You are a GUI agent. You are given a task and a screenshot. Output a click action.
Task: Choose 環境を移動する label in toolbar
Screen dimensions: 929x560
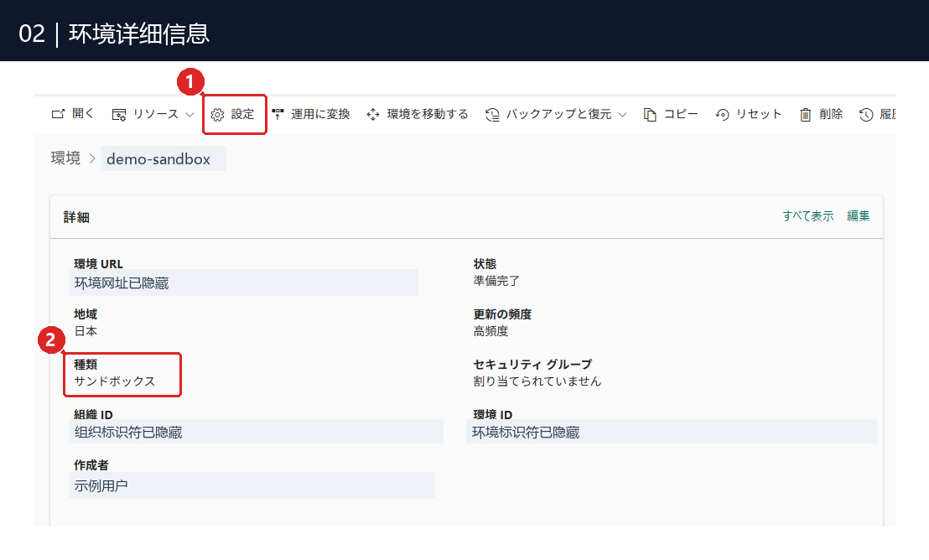coord(428,114)
